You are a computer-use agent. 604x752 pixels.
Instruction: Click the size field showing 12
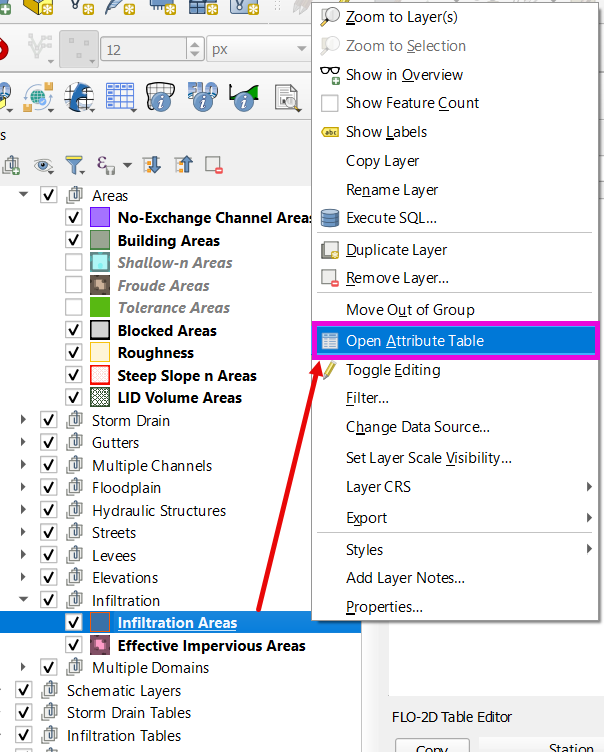pos(150,49)
